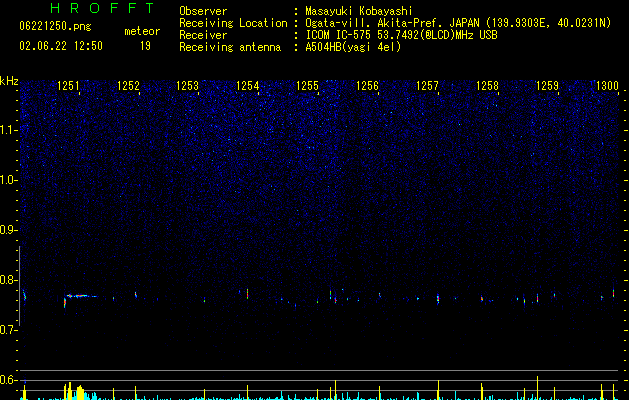This screenshot has height=400, width=629.
Task: Click the Receiving Location label
Action: [233, 23]
